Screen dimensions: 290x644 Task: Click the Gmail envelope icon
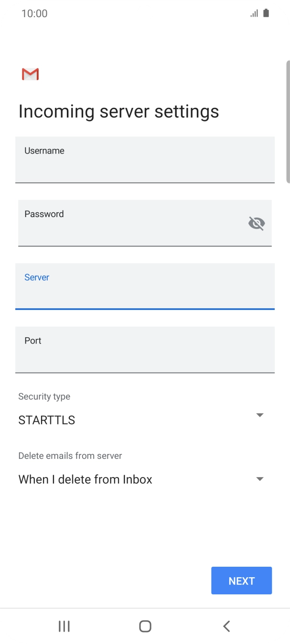(30, 74)
